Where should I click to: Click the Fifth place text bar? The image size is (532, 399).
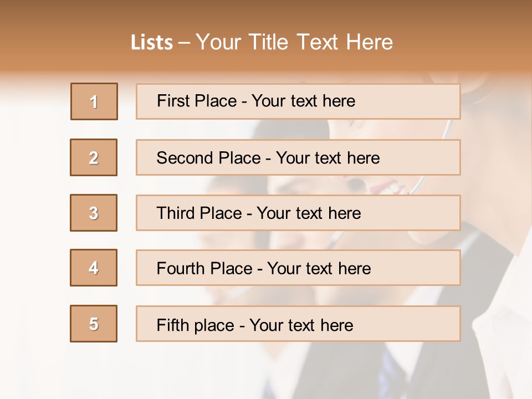[x=298, y=324]
